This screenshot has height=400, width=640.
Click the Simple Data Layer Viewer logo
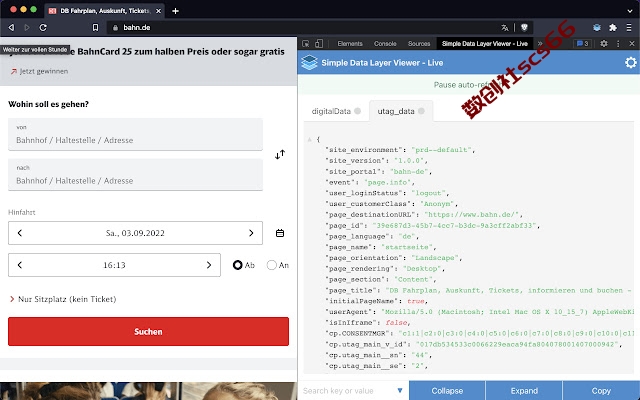coord(309,62)
